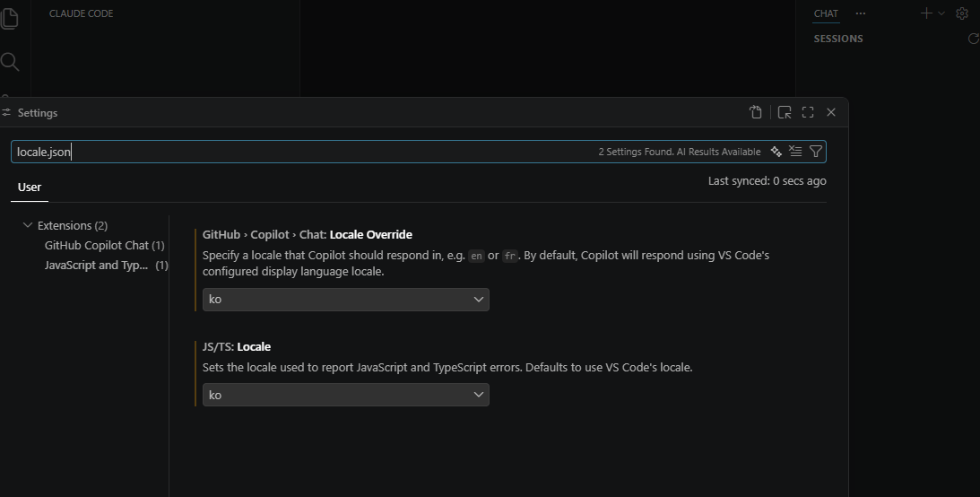Image resolution: width=980 pixels, height=497 pixels.
Task: Clear the settings search input
Action: click(795, 152)
